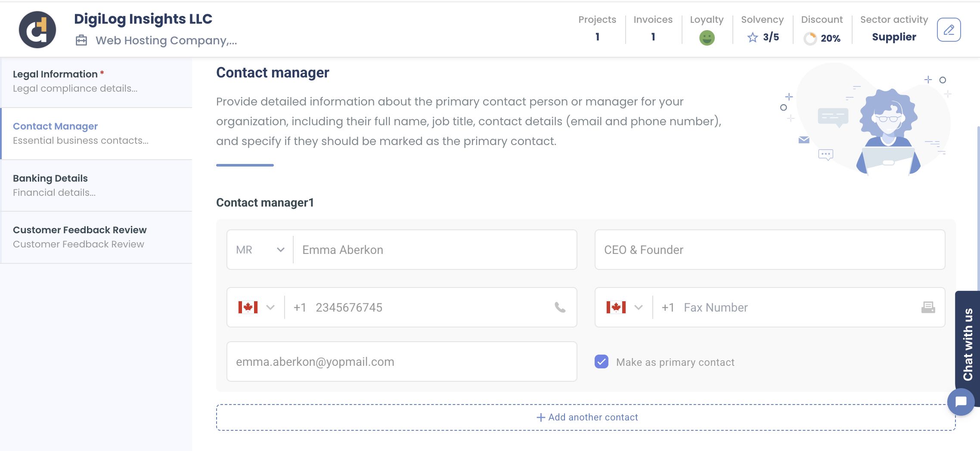Click the fax machine icon in fax field
Screen dimensions: 980x451
[x=929, y=307]
